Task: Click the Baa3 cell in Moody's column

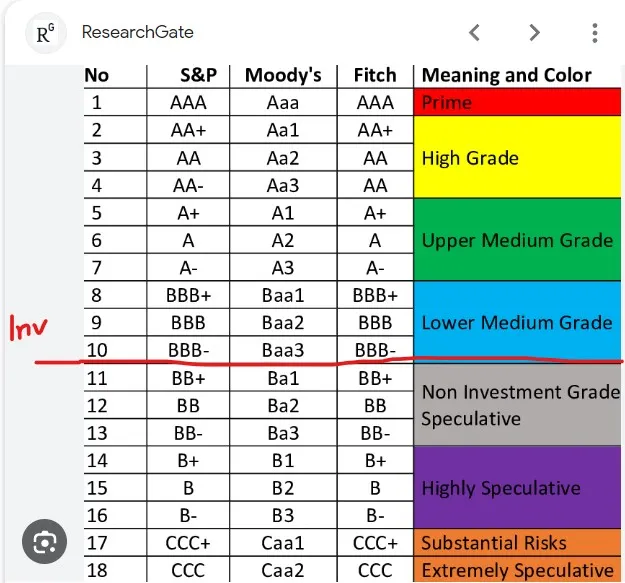Action: click(283, 350)
